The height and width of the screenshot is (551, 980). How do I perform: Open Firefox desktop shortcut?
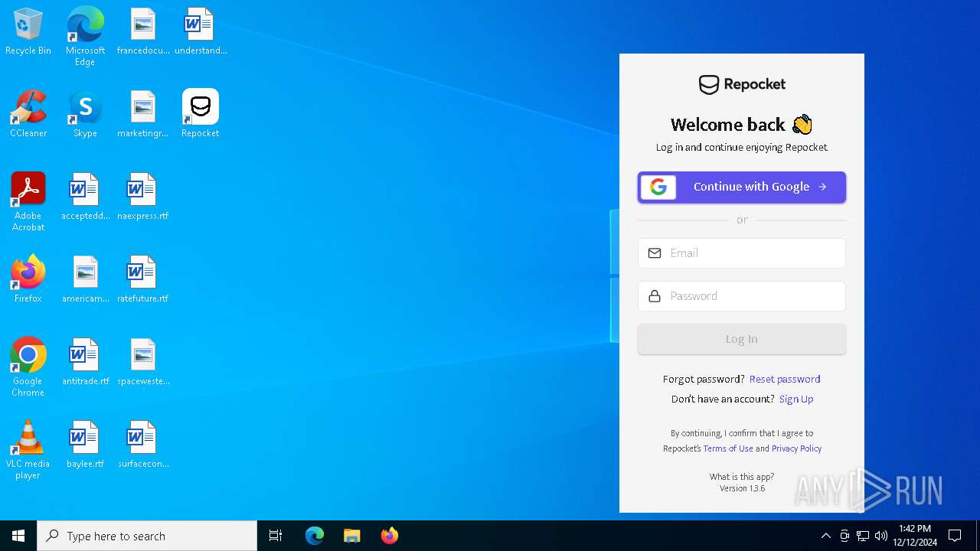tap(28, 279)
